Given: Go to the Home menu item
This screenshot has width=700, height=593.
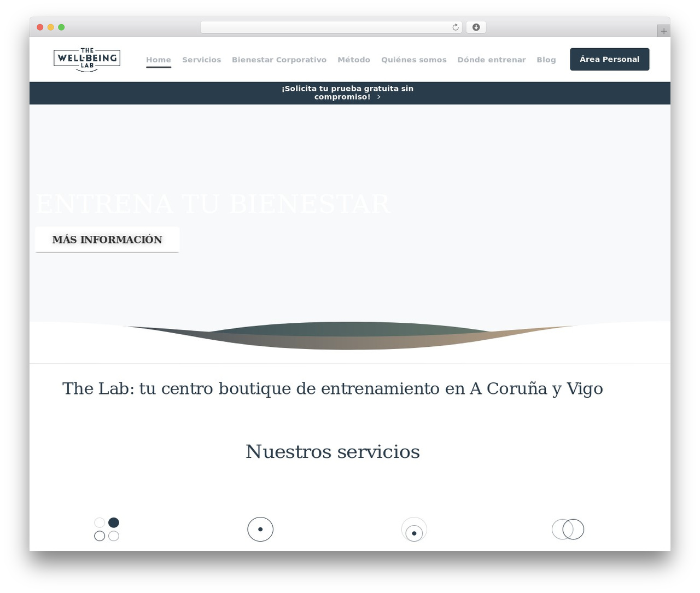Looking at the screenshot, I should coord(159,60).
